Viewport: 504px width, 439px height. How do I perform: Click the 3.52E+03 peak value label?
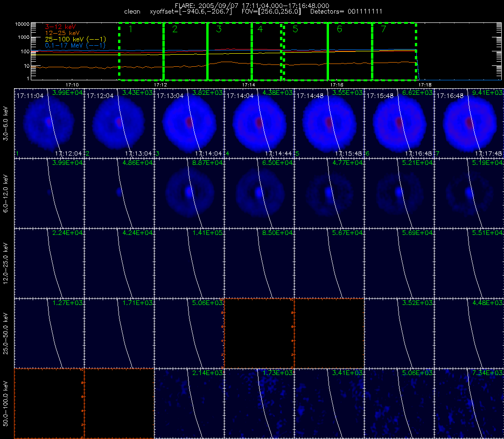[x=418, y=303]
